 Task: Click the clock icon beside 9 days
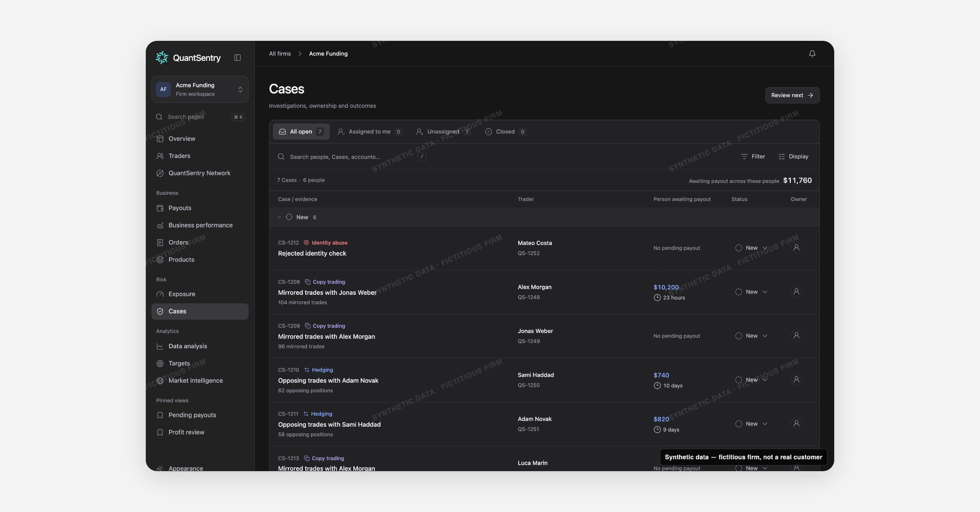click(657, 430)
